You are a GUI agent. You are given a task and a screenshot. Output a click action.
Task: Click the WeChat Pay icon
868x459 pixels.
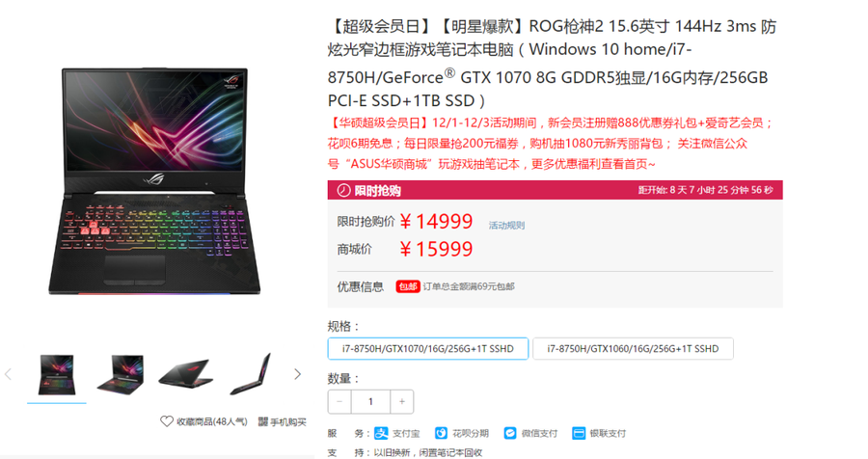point(510,433)
